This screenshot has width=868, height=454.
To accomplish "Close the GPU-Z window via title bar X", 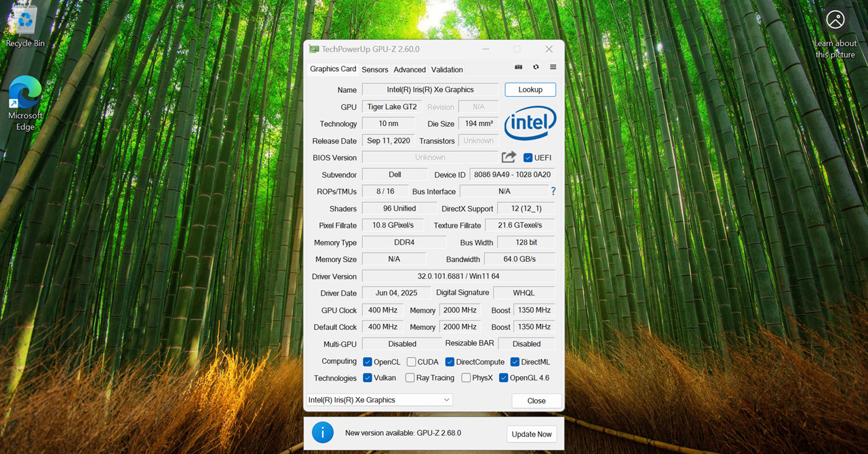I will point(549,49).
